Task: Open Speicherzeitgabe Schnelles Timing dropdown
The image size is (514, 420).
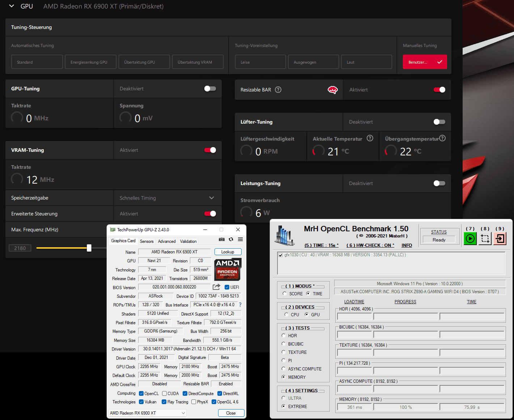Action: tap(167, 198)
